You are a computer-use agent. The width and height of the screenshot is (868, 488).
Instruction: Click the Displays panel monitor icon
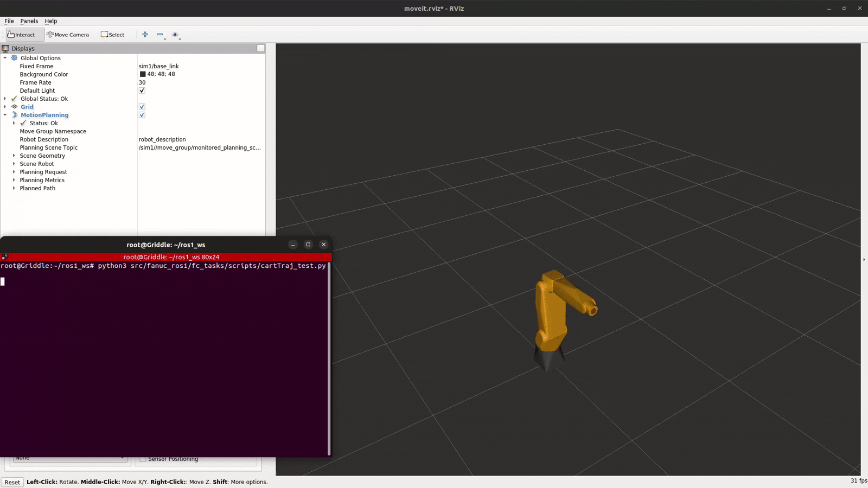pyautogui.click(x=5, y=48)
